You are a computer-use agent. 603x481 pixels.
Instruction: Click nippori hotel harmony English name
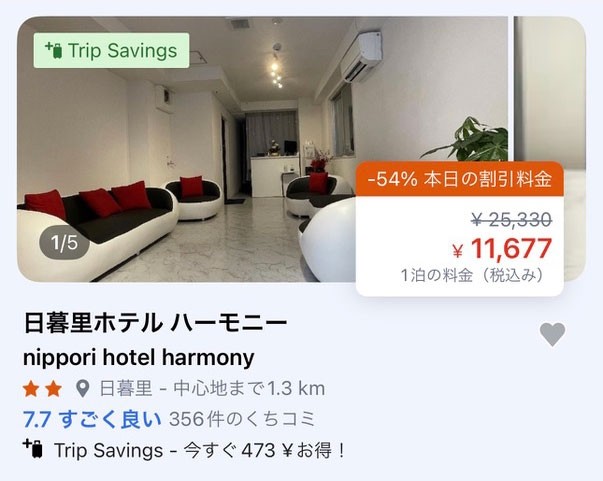pyautogui.click(x=139, y=357)
